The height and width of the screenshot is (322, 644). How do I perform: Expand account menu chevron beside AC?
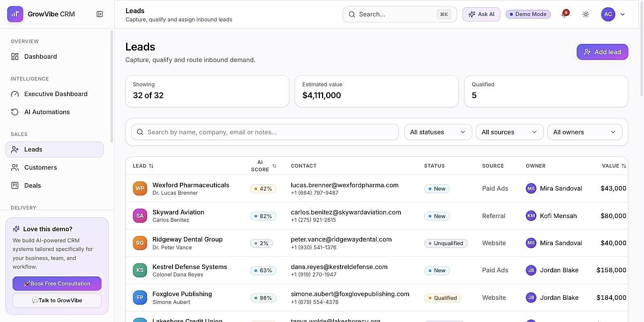623,14
